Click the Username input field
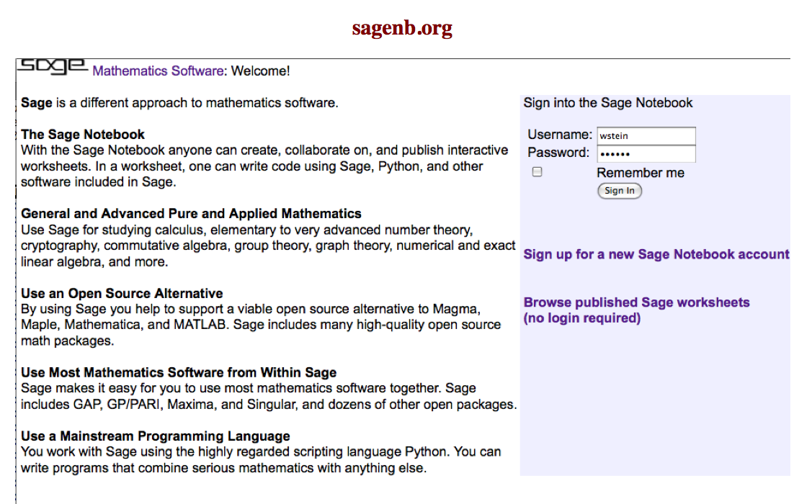Image resolution: width=812 pixels, height=504 pixels. pyautogui.click(x=646, y=135)
